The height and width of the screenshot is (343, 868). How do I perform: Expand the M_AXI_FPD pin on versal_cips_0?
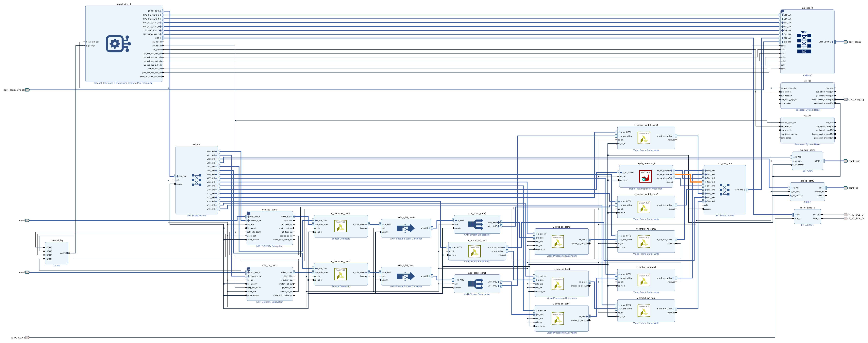(x=160, y=11)
